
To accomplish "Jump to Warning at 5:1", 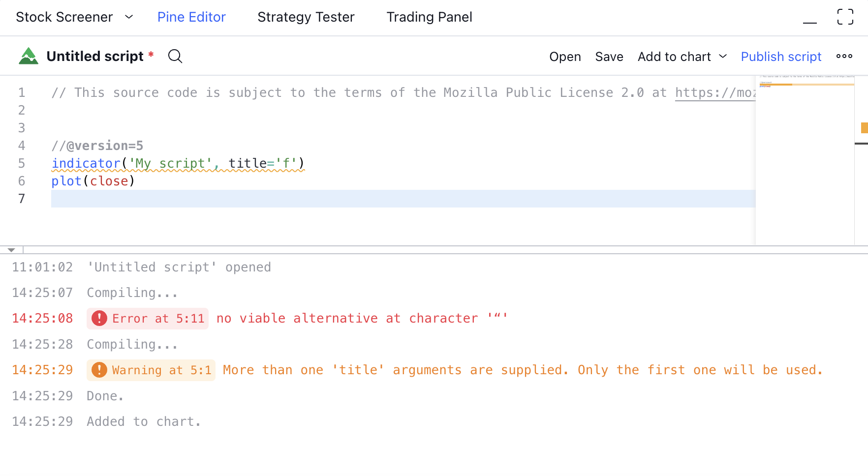I will (x=151, y=370).
